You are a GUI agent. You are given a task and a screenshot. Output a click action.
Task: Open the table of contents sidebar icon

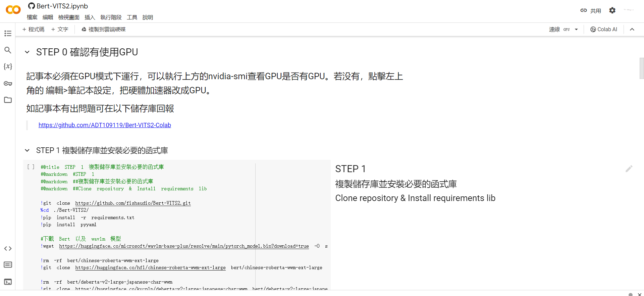[x=8, y=33]
